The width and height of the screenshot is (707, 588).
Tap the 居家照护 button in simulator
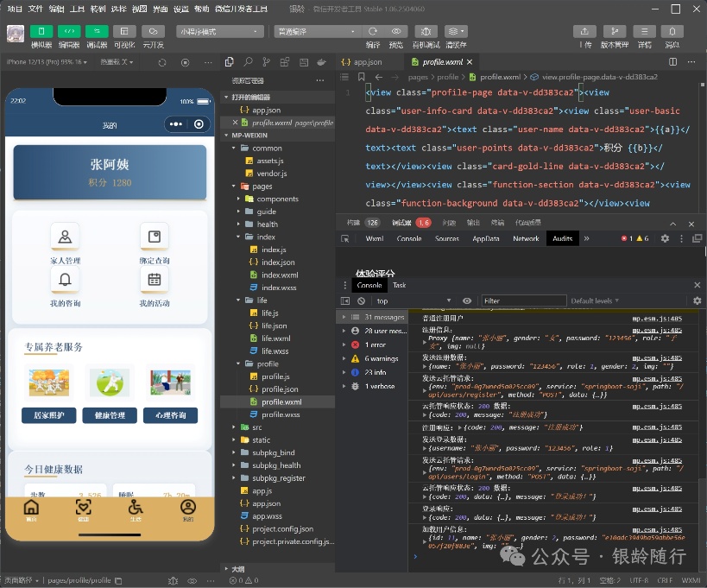click(49, 415)
